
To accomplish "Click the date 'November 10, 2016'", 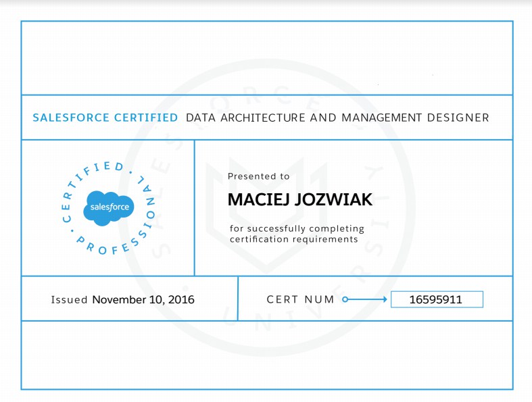I will click(143, 299).
